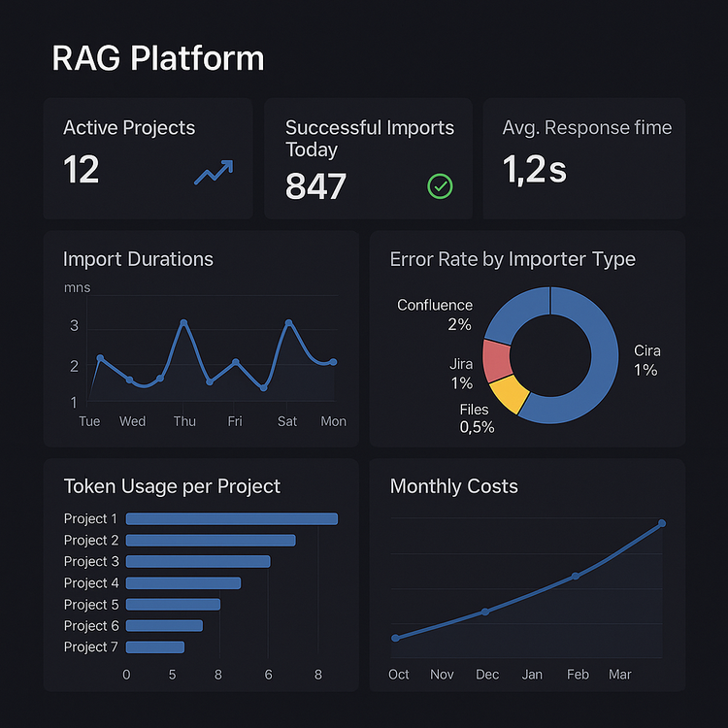The image size is (728, 728).
Task: Open the Active Projects card
Action: click(x=148, y=158)
